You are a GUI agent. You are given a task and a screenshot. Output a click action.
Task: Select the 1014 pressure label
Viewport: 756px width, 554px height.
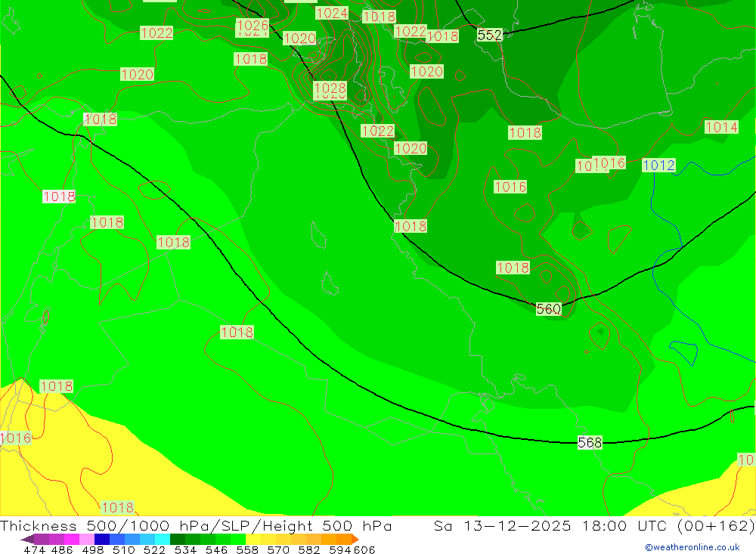click(x=721, y=127)
